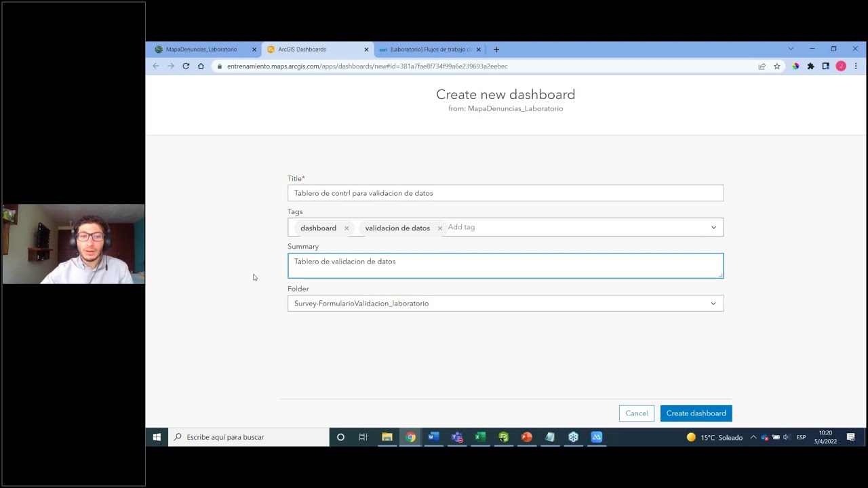Open PowerPoint from the taskbar

(x=527, y=437)
